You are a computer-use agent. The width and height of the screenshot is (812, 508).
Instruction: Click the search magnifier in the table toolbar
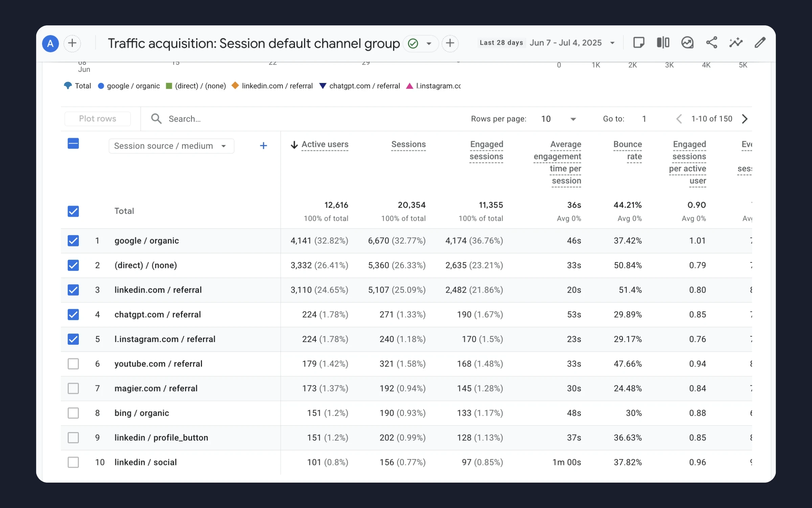[x=156, y=119]
